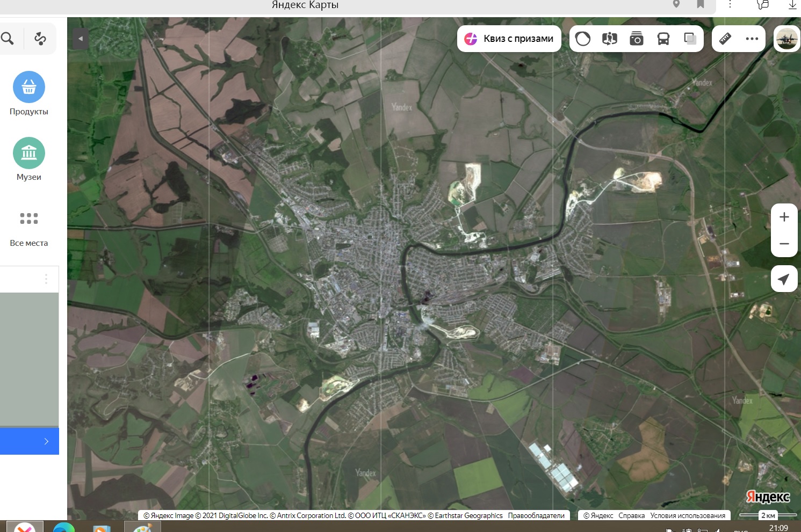This screenshot has height=532, width=801.
Task: Click the taskbar clock showing 21:09
Action: click(x=778, y=528)
